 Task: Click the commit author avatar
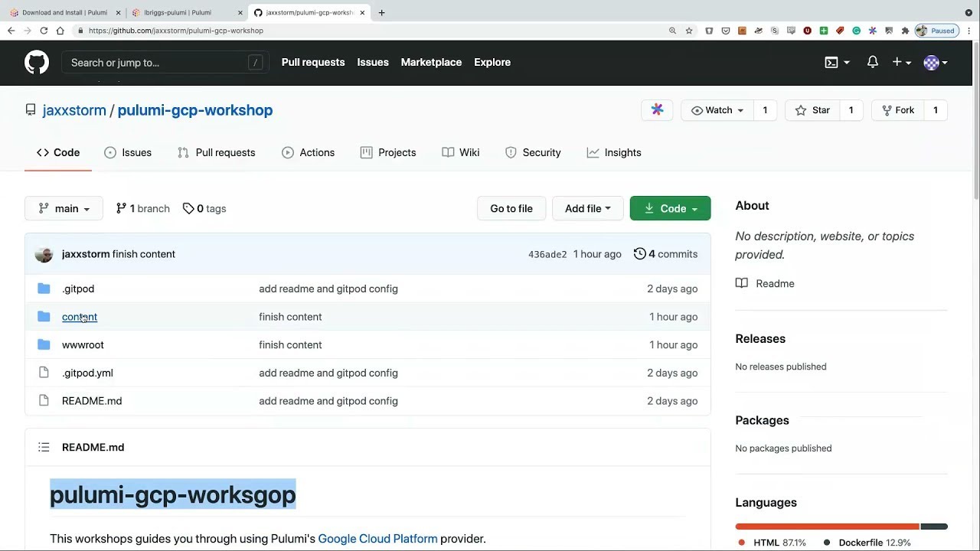pos(44,254)
